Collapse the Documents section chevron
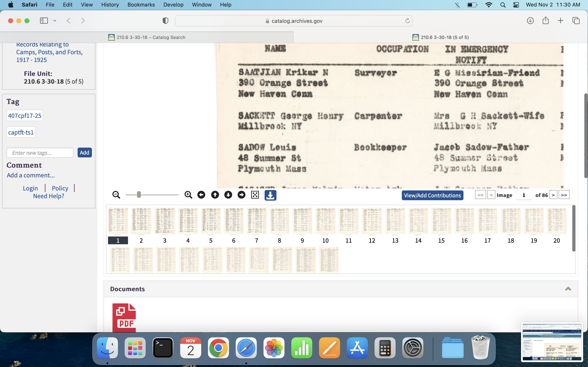Image resolution: width=588 pixels, height=367 pixels. pyautogui.click(x=568, y=289)
